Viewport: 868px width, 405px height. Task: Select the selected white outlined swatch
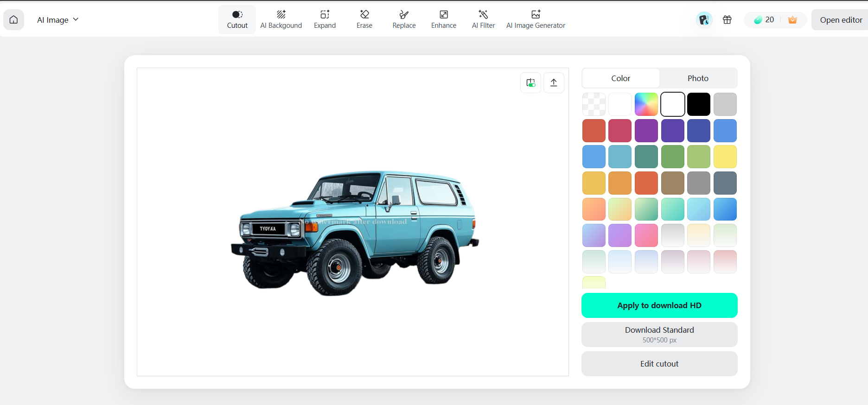pyautogui.click(x=673, y=104)
